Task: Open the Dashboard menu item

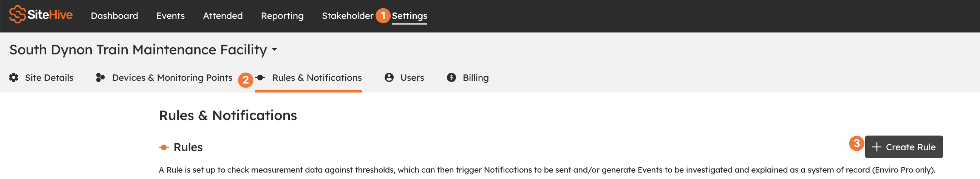Action: (x=114, y=15)
